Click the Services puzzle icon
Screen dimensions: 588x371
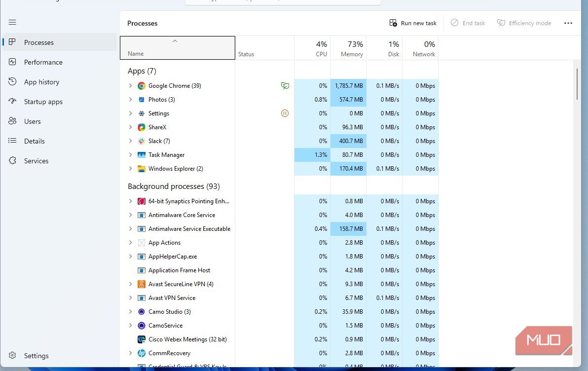pyautogui.click(x=12, y=160)
